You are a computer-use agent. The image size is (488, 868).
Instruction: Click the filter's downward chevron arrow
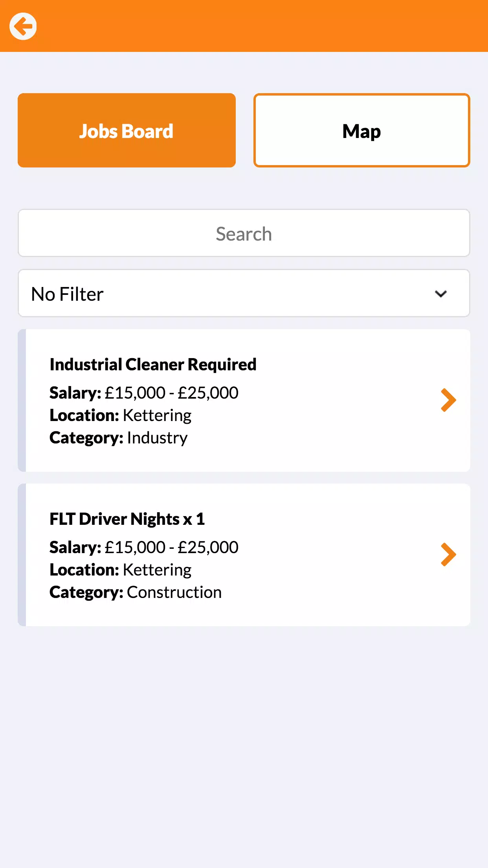coord(441,294)
